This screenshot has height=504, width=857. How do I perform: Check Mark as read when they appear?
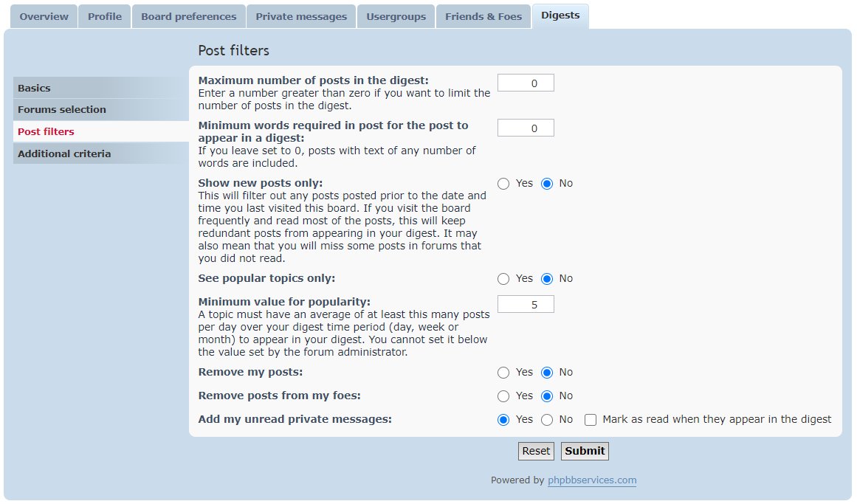591,420
